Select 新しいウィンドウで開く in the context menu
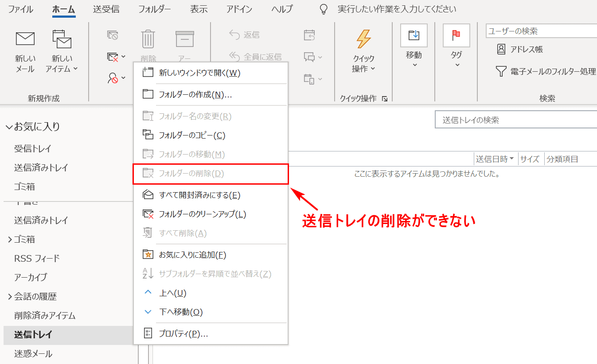This screenshot has height=364, width=597. [x=199, y=73]
